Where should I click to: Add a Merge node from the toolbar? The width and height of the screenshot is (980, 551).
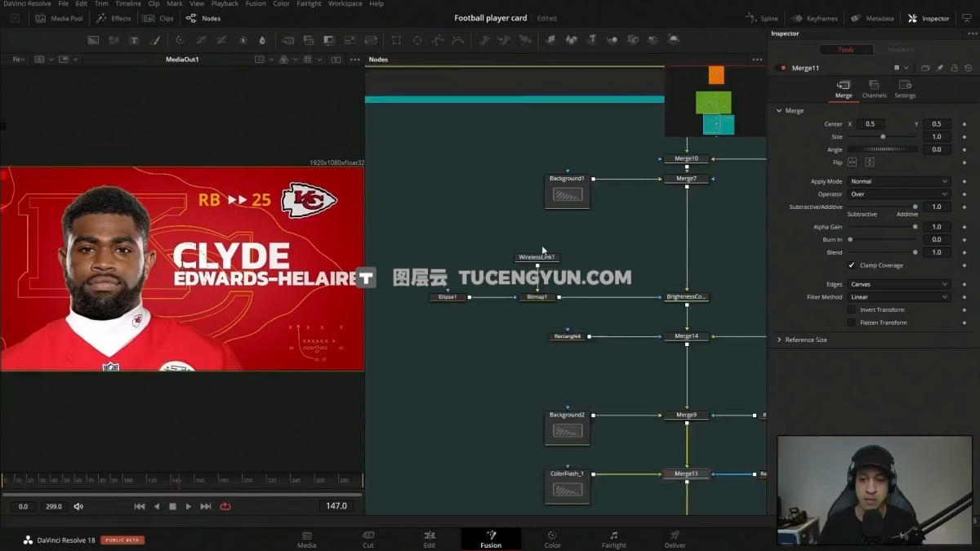[x=288, y=40]
